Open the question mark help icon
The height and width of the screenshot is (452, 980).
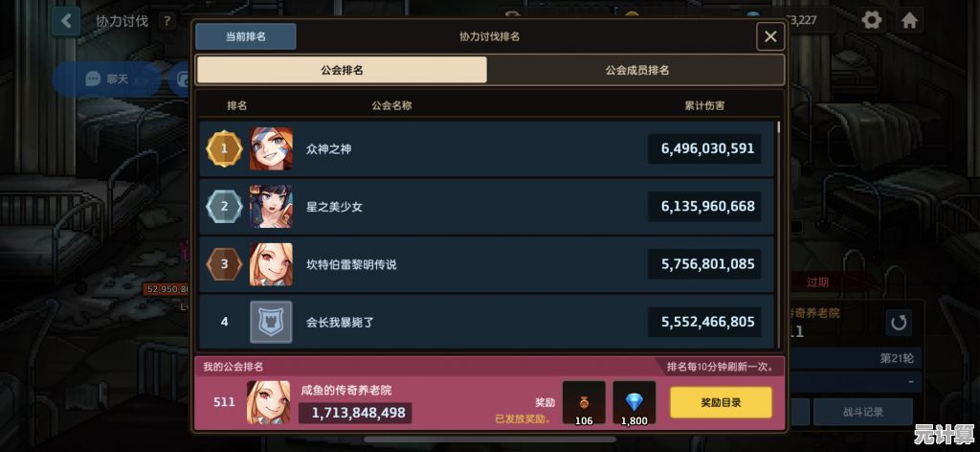coord(167,21)
